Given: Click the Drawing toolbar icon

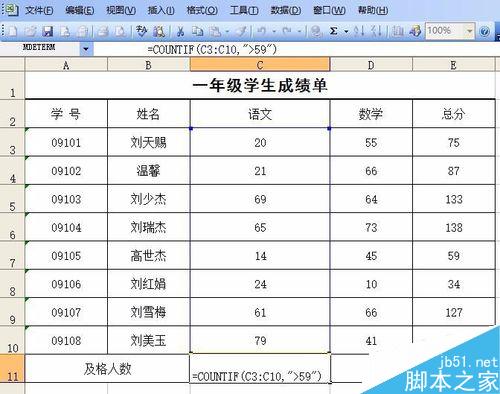Looking at the screenshot, I should pos(415,31).
